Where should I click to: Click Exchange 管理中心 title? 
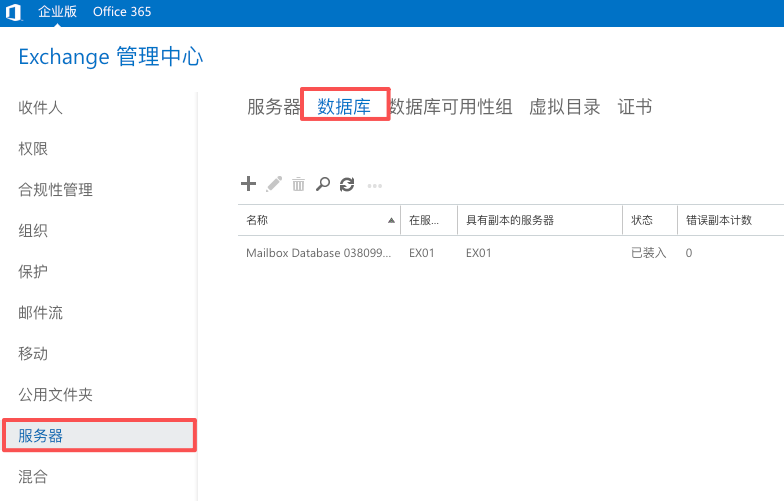111,56
